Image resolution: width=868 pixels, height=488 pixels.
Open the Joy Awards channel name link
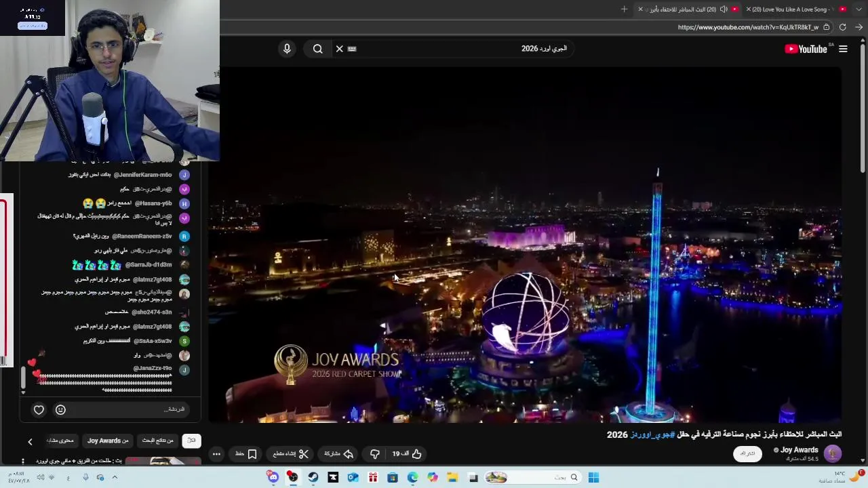click(x=800, y=450)
